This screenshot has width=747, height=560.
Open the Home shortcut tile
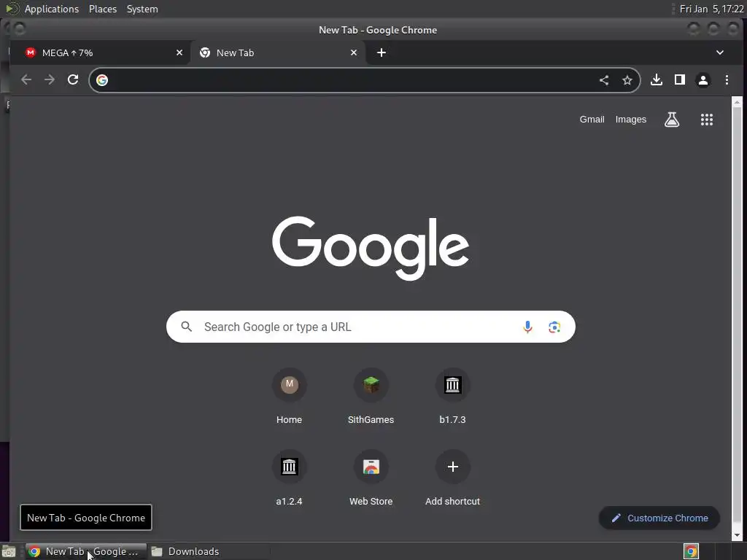pyautogui.click(x=289, y=397)
